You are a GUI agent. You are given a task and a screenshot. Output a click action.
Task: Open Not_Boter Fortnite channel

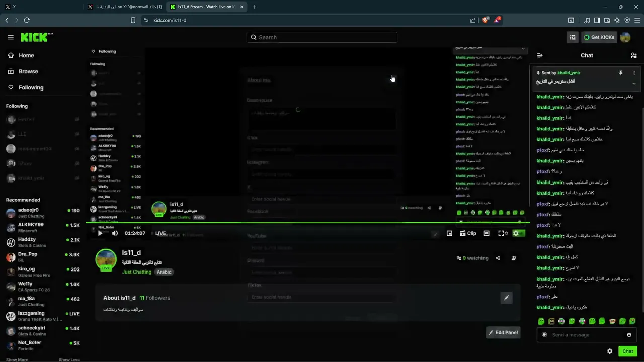(43, 345)
